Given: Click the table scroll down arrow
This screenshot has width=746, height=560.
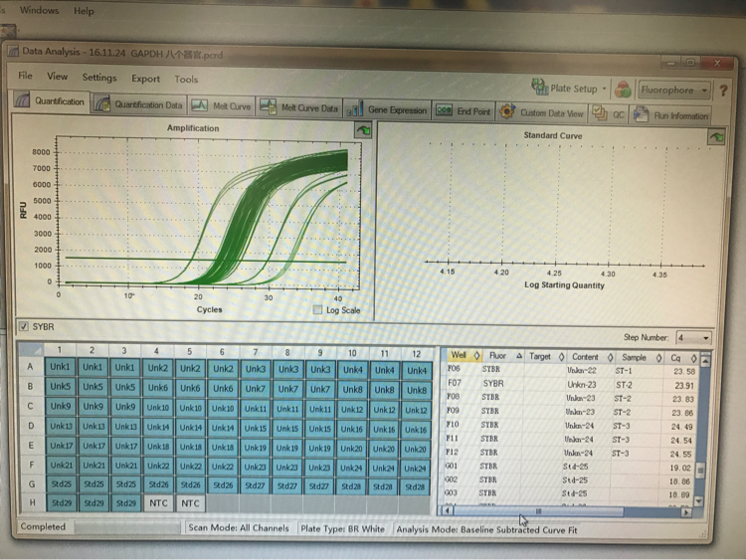Looking at the screenshot, I should pyautogui.click(x=699, y=501).
